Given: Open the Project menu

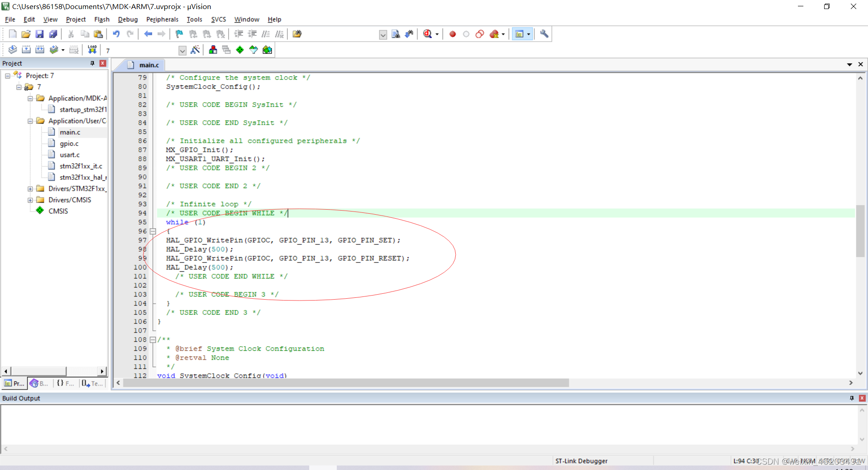Looking at the screenshot, I should pyautogui.click(x=75, y=19).
